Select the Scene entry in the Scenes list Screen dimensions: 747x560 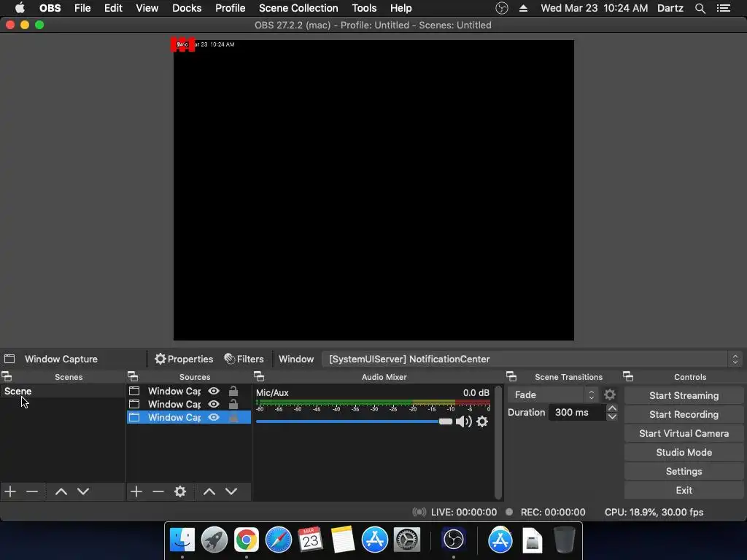tap(62, 391)
